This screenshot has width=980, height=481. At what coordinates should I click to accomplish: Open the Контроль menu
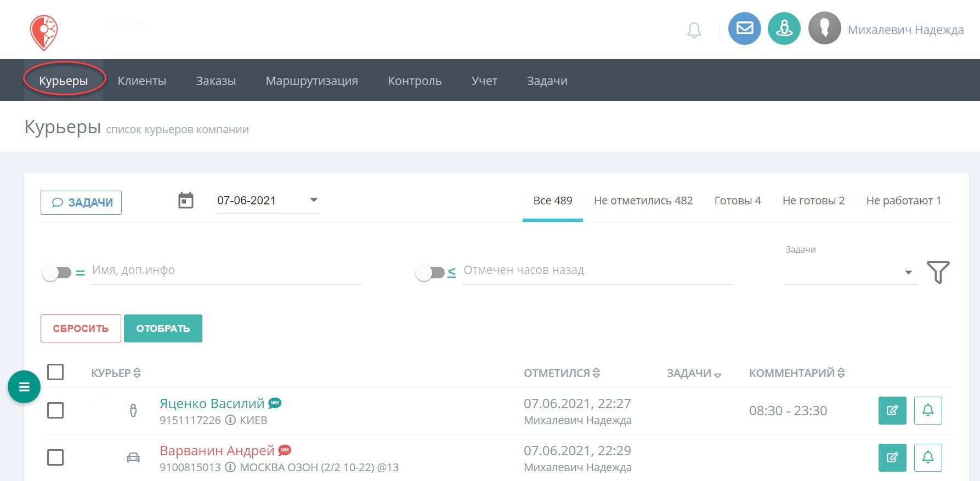pos(415,81)
